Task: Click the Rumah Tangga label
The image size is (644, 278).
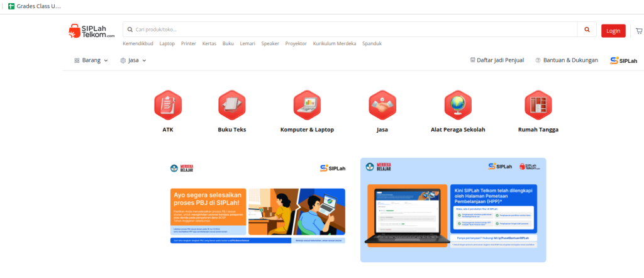Action: tap(538, 130)
